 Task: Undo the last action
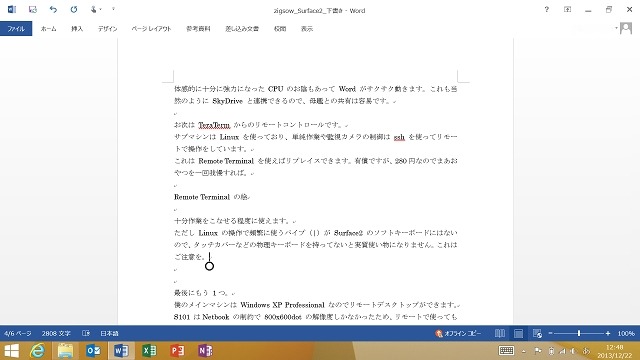coord(53,9)
